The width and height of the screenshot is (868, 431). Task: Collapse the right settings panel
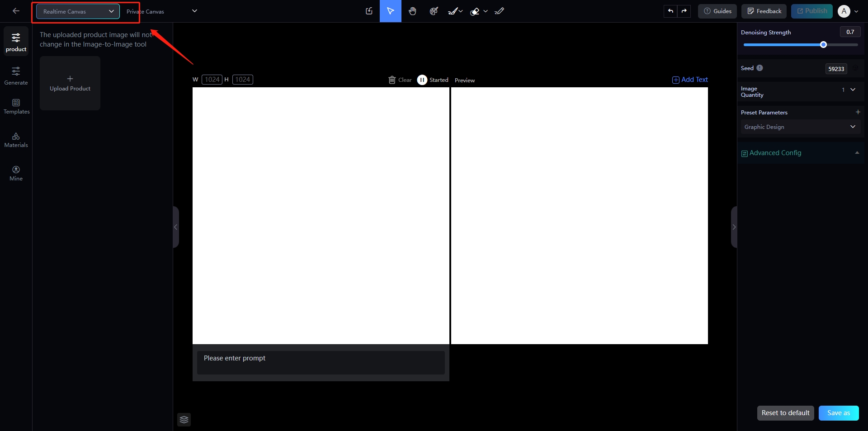[x=734, y=227]
